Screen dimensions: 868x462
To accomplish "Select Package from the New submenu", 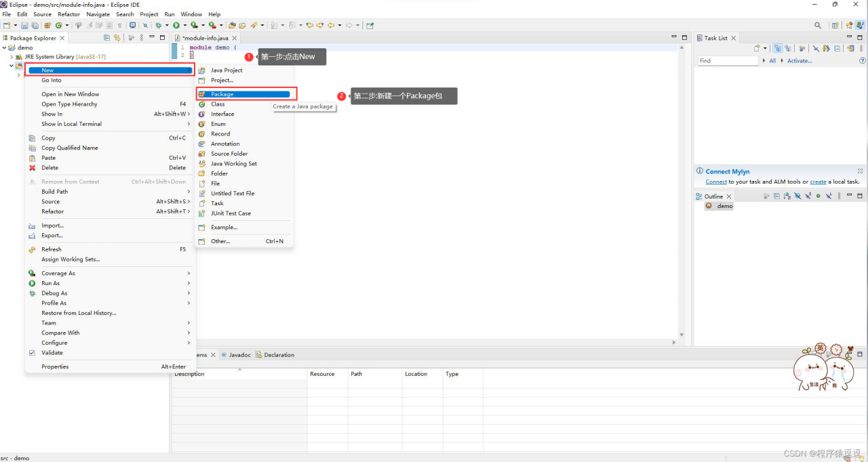I will (222, 94).
